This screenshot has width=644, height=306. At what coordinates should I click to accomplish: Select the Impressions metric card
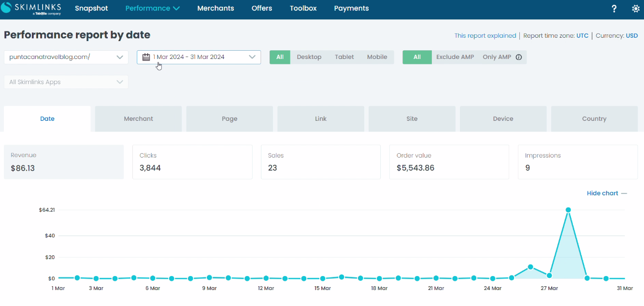tap(578, 162)
